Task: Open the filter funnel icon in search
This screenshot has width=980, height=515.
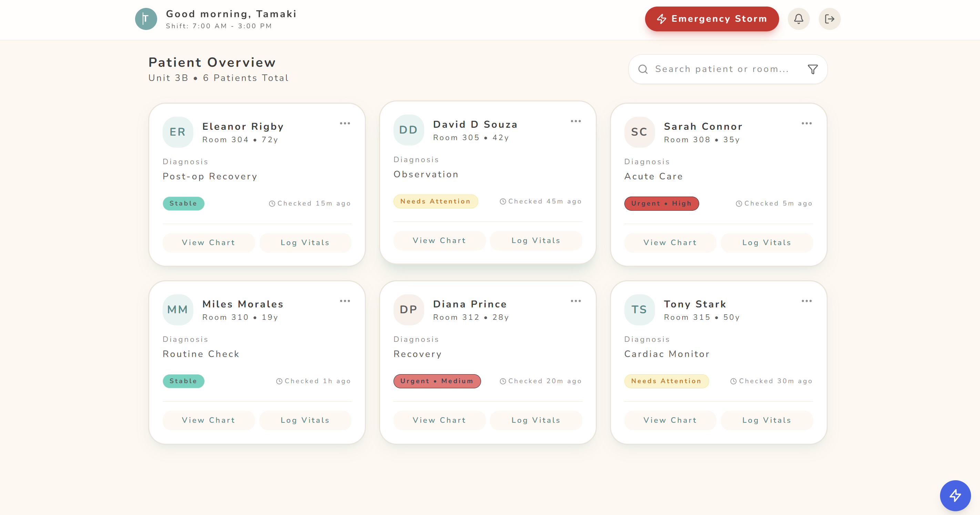Action: [x=812, y=69]
